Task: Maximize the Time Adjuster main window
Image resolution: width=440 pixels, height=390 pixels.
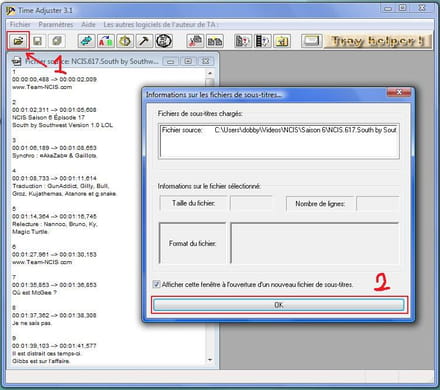Action: click(x=403, y=8)
